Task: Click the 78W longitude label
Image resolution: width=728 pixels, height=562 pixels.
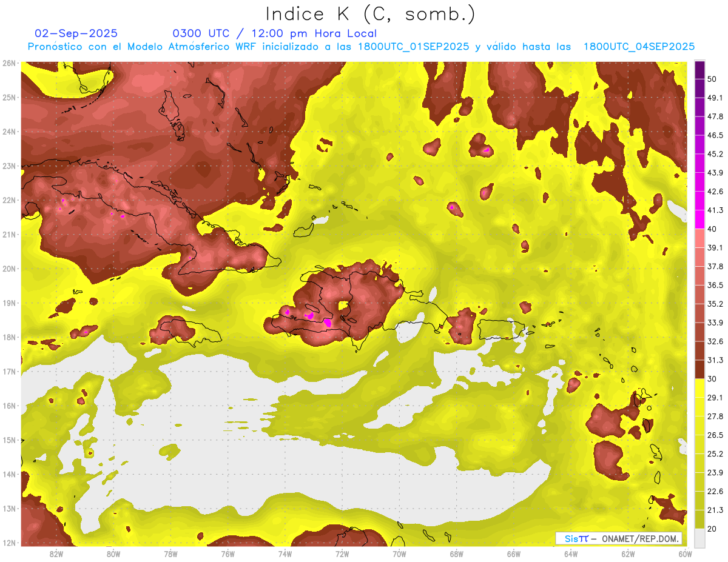Action: tap(170, 554)
